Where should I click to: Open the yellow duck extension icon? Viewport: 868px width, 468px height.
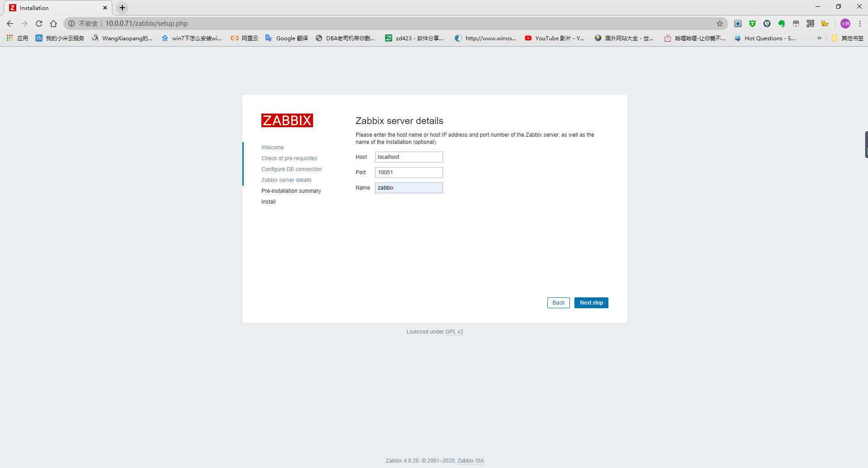pos(825,24)
